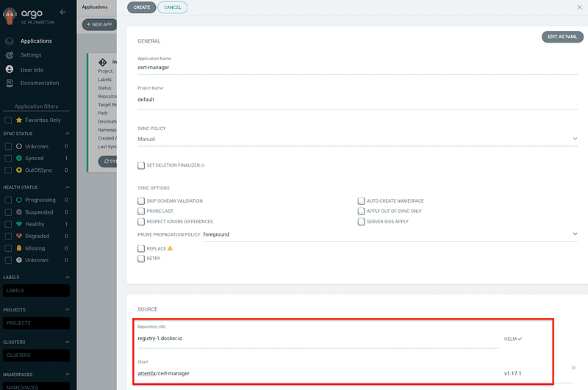Collapse the Sync Status filter section

pyautogui.click(x=68, y=134)
